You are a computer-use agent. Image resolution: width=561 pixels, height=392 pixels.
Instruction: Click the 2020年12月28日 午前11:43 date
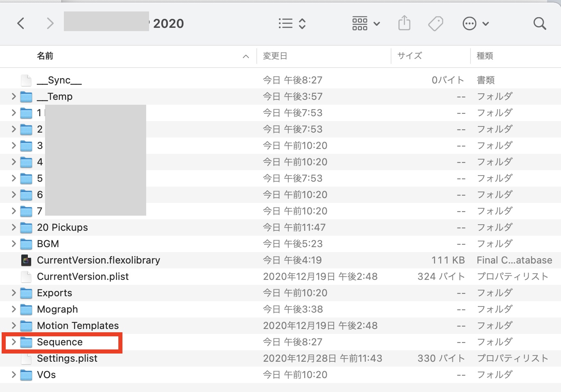tap(322, 358)
